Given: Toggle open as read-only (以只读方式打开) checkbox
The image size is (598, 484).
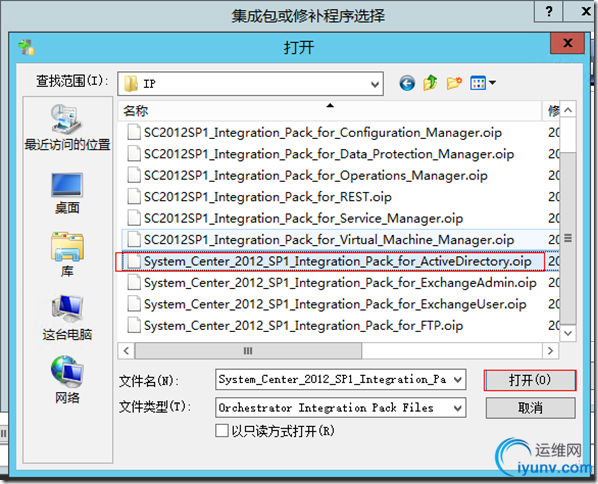Looking at the screenshot, I should pos(222,431).
